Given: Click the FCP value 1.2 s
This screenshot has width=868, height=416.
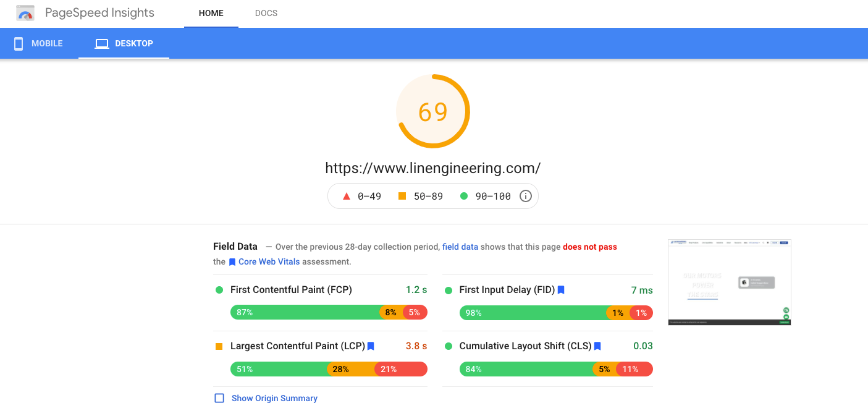Looking at the screenshot, I should pos(416,290).
